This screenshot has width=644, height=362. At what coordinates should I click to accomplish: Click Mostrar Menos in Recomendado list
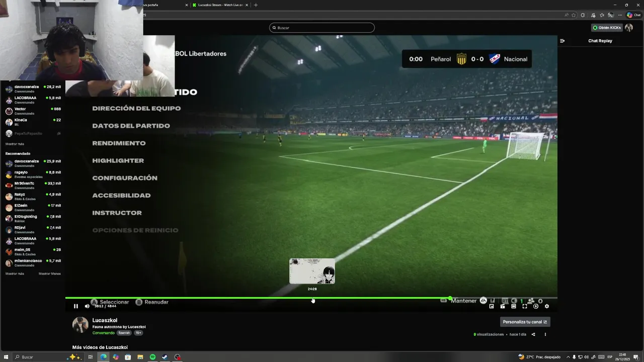[50, 274]
